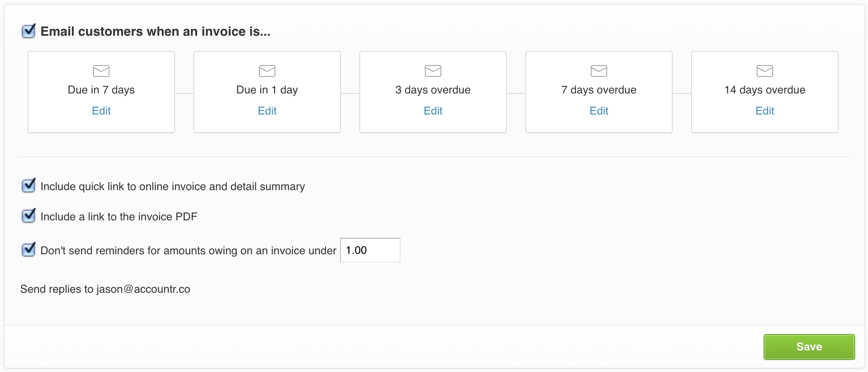Click the envelope icon for Due in 7 days

[x=101, y=71]
